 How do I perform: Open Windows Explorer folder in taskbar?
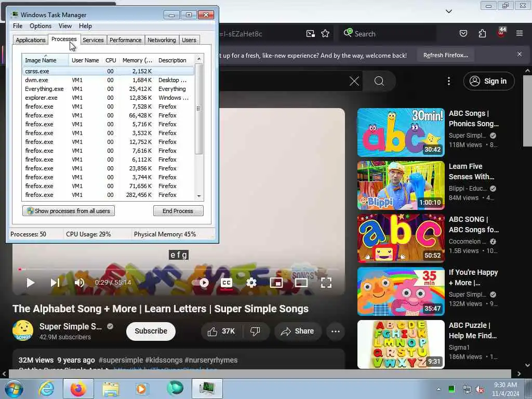point(111,389)
